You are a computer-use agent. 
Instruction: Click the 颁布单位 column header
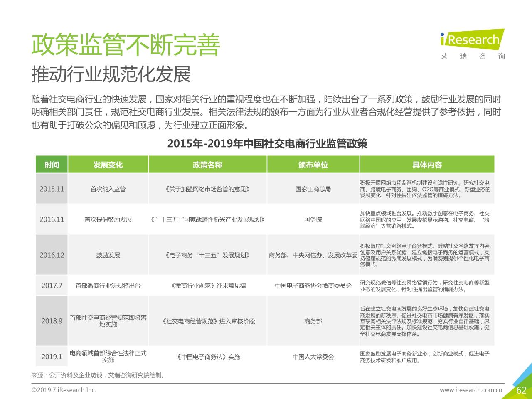(313, 165)
